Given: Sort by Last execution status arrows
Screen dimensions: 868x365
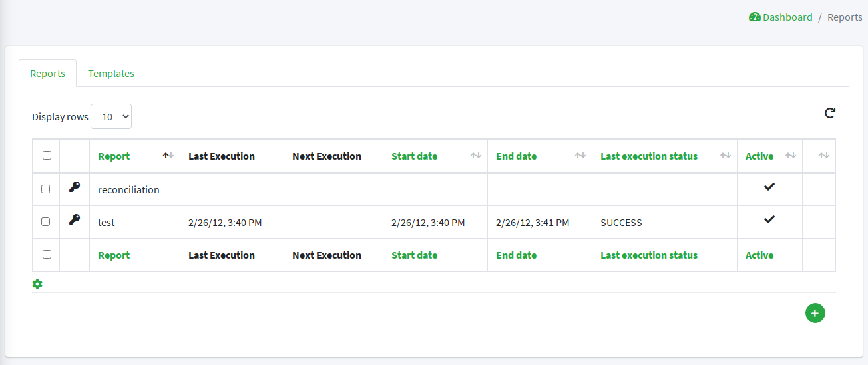Looking at the screenshot, I should 725,156.
